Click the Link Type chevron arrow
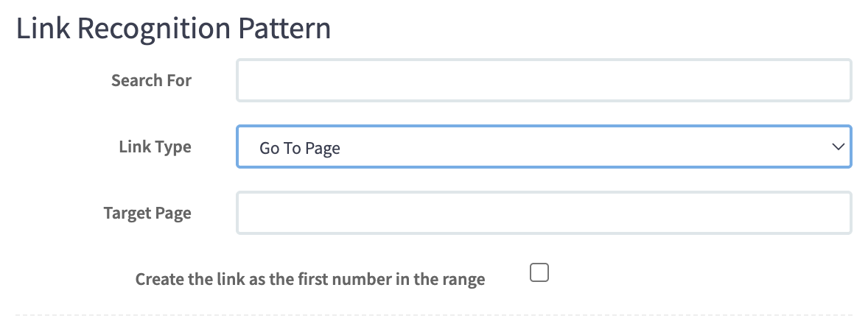The width and height of the screenshot is (868, 321). (837, 147)
